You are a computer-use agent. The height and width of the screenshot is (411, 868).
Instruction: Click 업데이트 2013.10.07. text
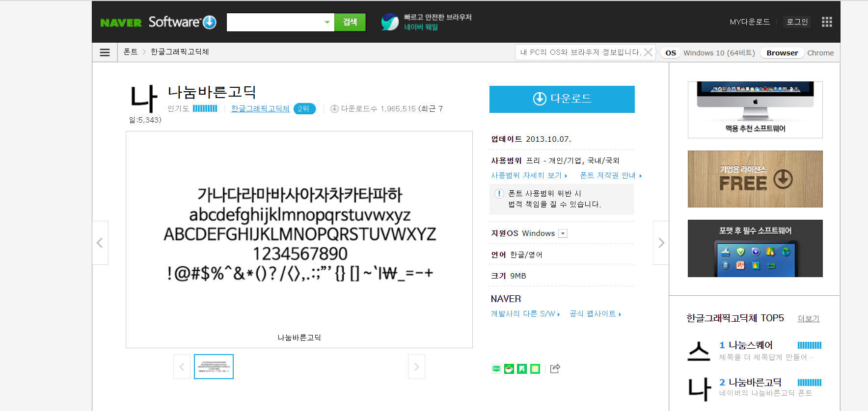[x=531, y=139]
